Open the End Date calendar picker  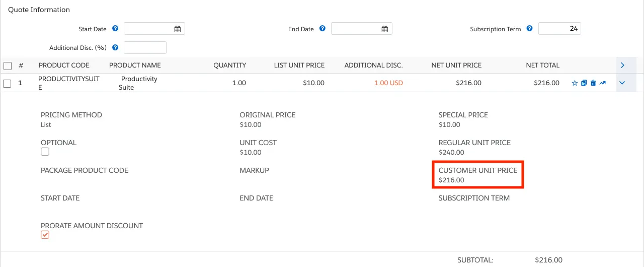(x=385, y=29)
